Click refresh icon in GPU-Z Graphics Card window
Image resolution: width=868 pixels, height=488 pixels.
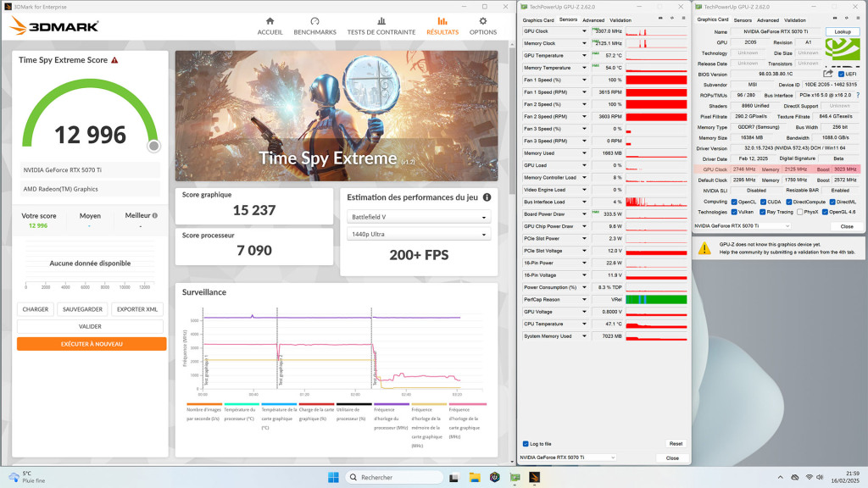846,19
